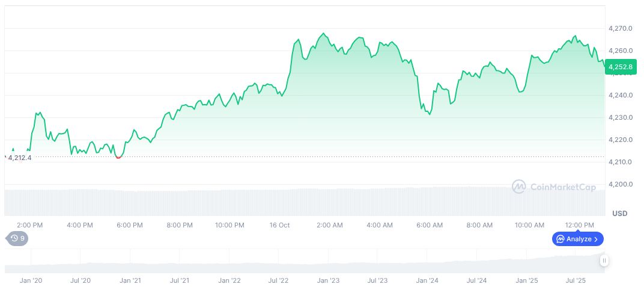Click the Analyze button
The width and height of the screenshot is (644, 287).
577,239
